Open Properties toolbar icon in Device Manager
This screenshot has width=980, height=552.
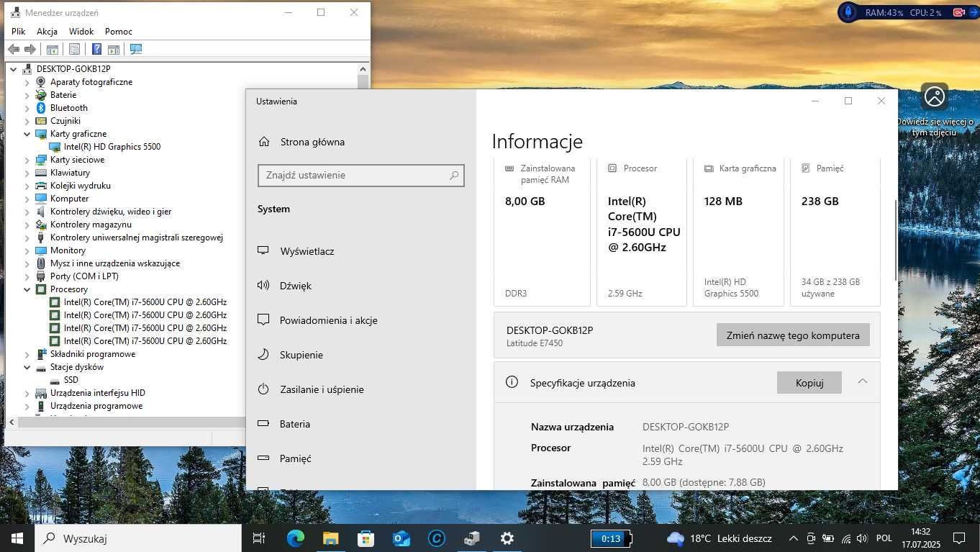tap(74, 49)
